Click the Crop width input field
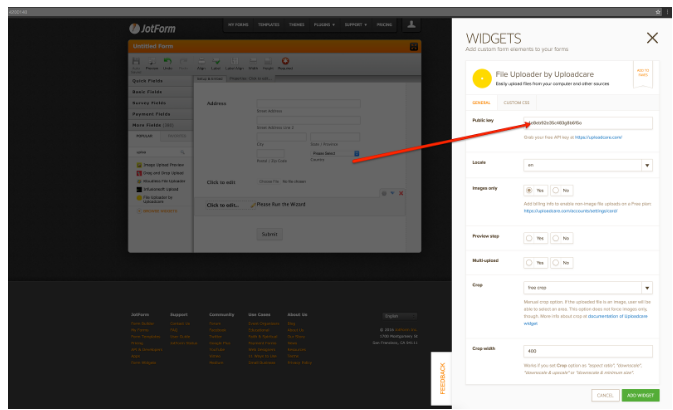This screenshot has width=673, height=410. 588,351
